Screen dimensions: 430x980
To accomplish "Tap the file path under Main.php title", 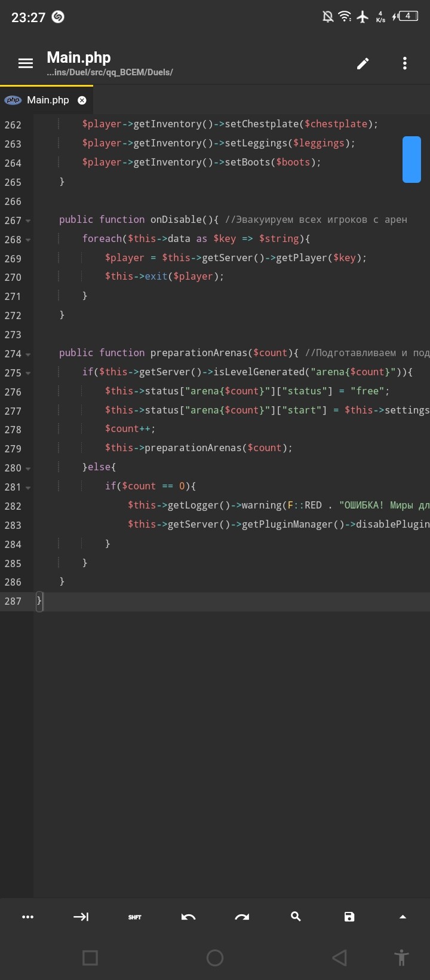I will [x=110, y=72].
